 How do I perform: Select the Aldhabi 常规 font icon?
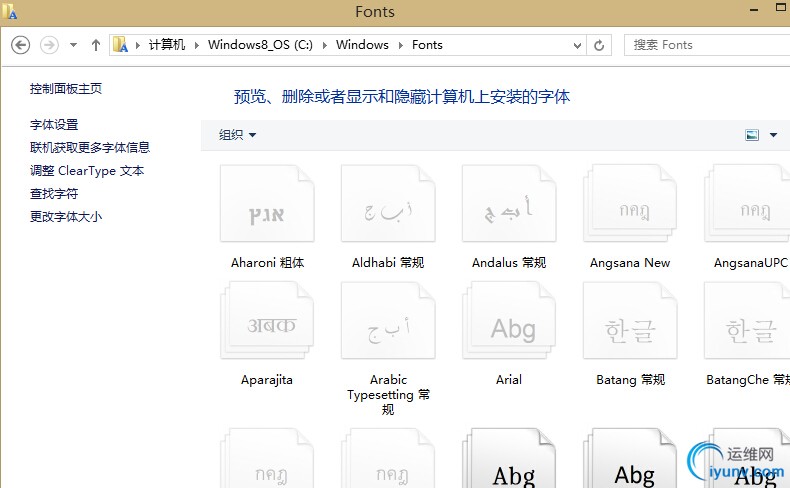(x=388, y=203)
